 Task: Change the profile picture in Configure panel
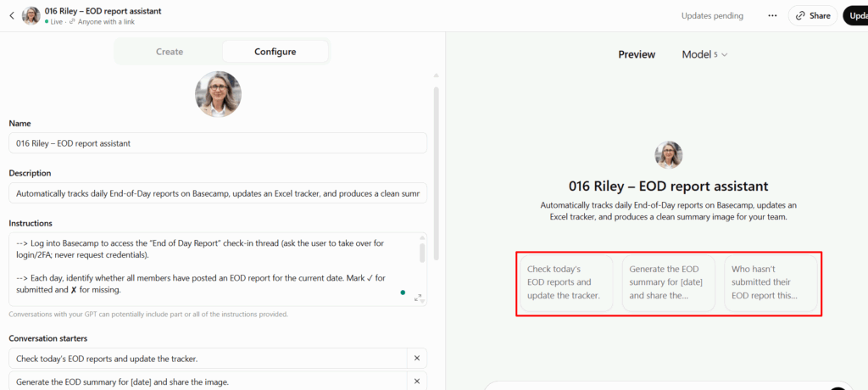[218, 93]
